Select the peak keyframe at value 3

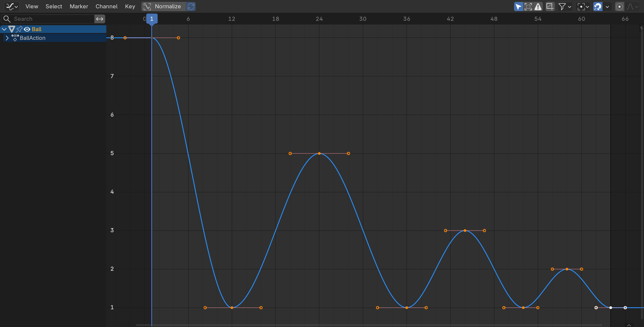(465, 231)
